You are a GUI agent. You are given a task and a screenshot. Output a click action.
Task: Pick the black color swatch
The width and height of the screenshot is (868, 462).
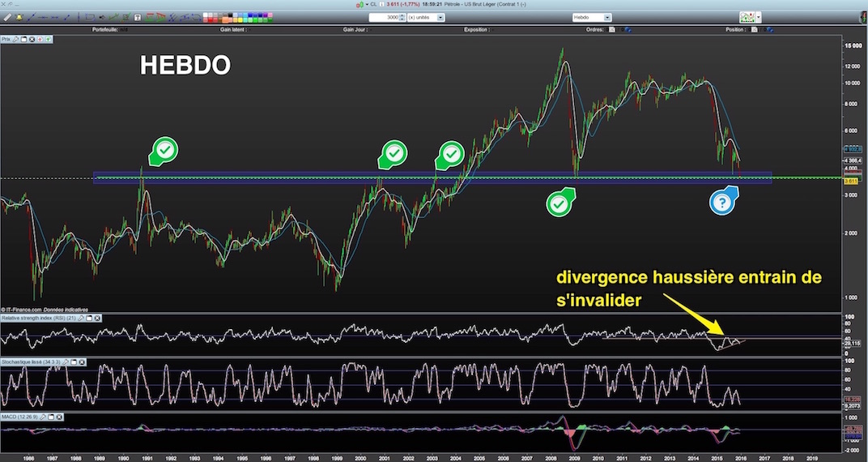(230, 15)
